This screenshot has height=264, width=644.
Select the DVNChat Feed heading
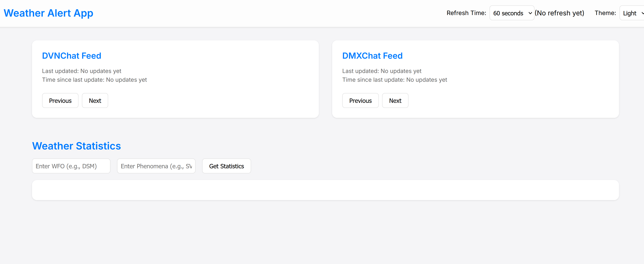tap(71, 56)
